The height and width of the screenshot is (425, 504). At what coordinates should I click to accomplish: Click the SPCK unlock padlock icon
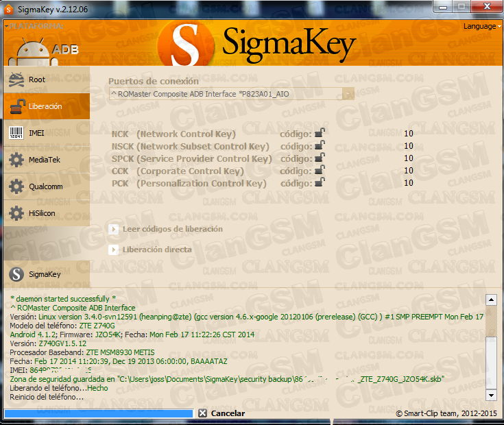point(320,158)
